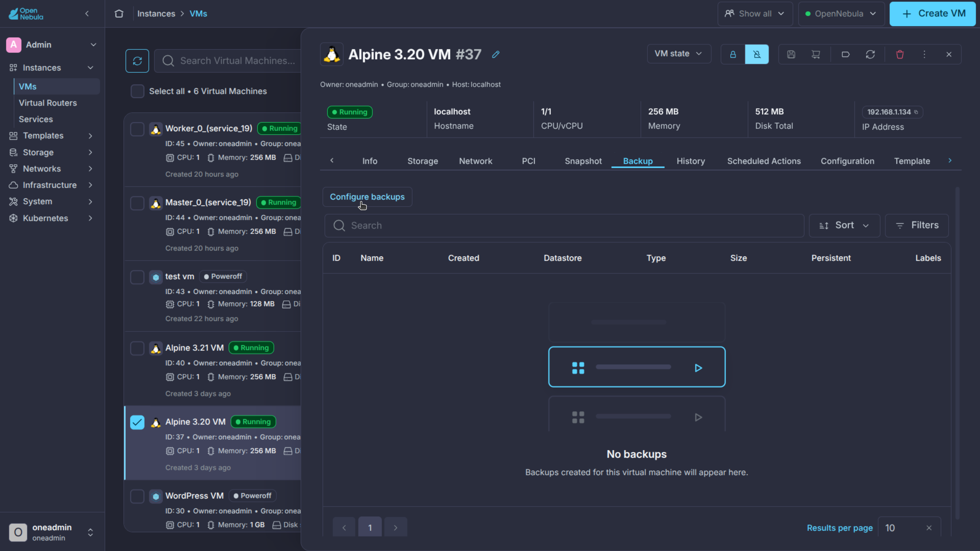Click the Infrastructure cloud icon
Screen dimensions: 980x551
pyautogui.click(x=13, y=185)
